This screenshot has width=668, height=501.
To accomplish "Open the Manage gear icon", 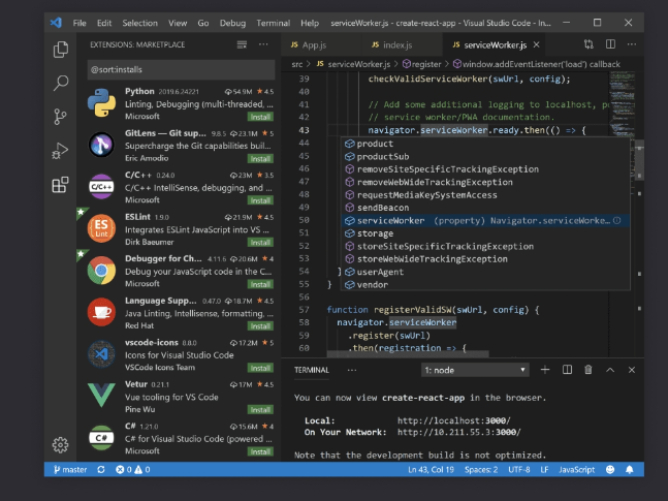I will pos(60,445).
